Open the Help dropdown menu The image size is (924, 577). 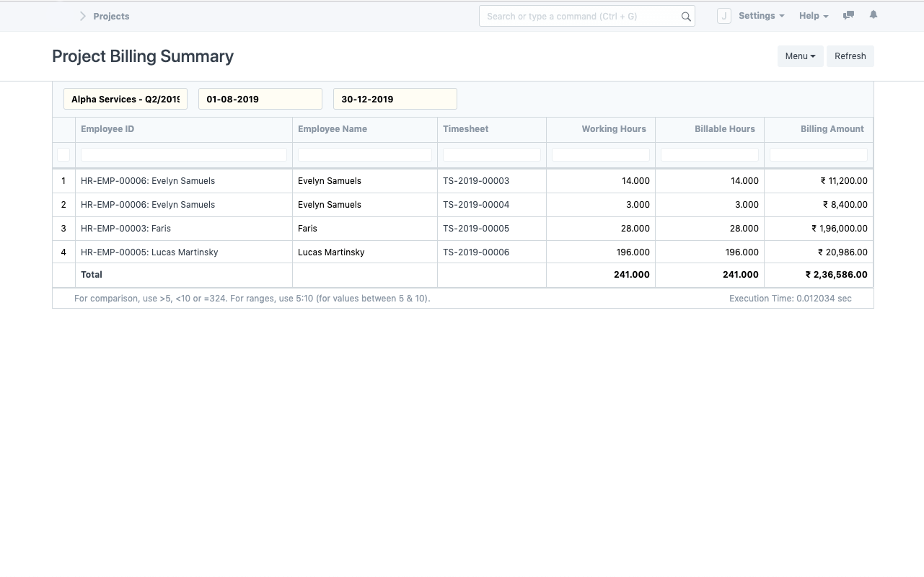point(813,16)
